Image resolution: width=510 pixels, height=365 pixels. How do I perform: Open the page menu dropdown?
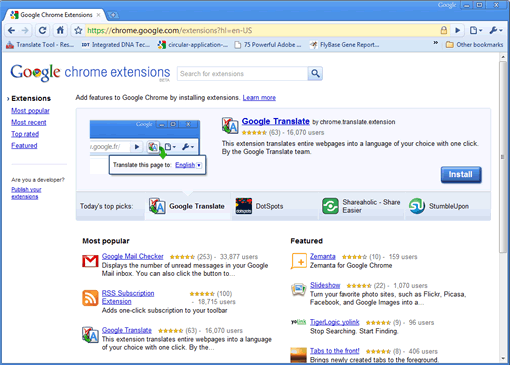[476, 31]
